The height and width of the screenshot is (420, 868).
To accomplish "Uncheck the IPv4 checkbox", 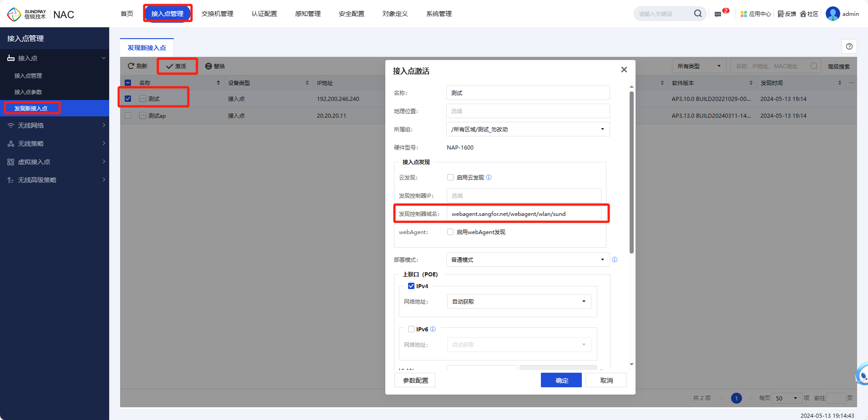I will tap(411, 286).
